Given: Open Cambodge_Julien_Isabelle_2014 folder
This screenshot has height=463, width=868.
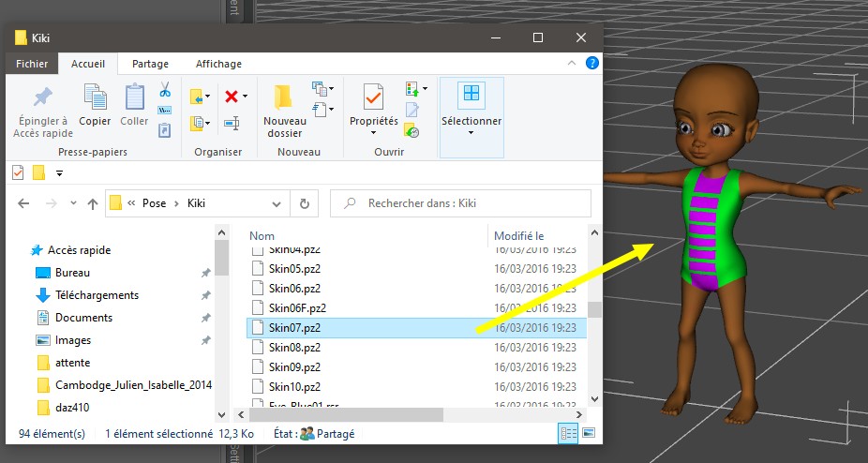Looking at the screenshot, I should (x=133, y=385).
